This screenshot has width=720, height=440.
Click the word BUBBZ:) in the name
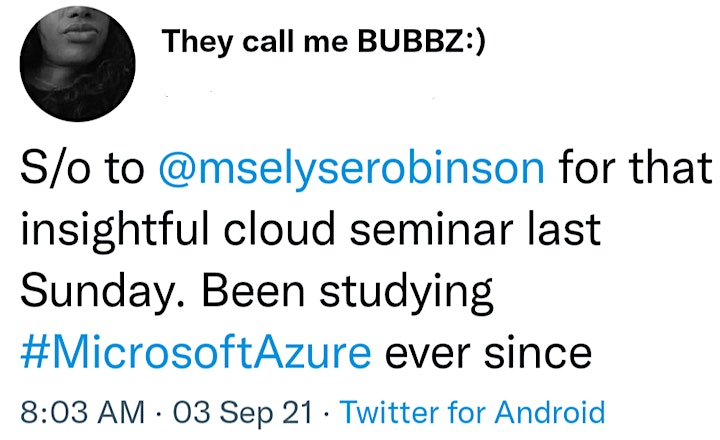click(x=421, y=42)
